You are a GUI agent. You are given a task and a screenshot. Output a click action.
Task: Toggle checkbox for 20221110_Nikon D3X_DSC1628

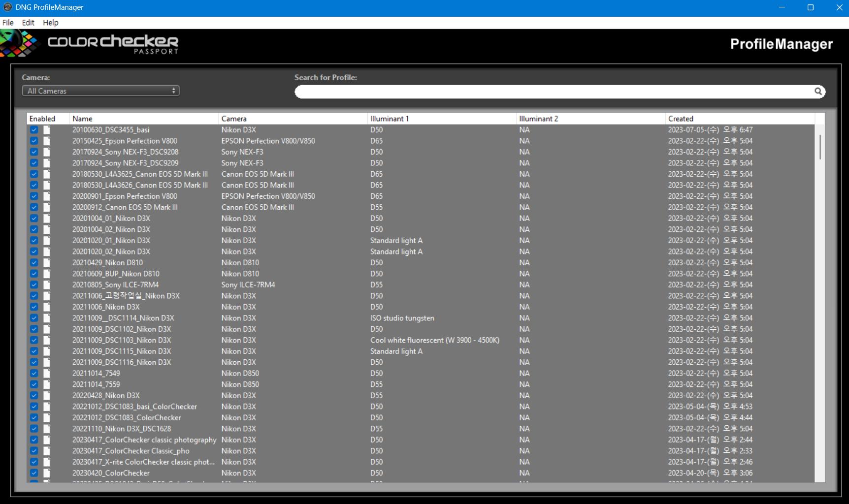(x=34, y=429)
